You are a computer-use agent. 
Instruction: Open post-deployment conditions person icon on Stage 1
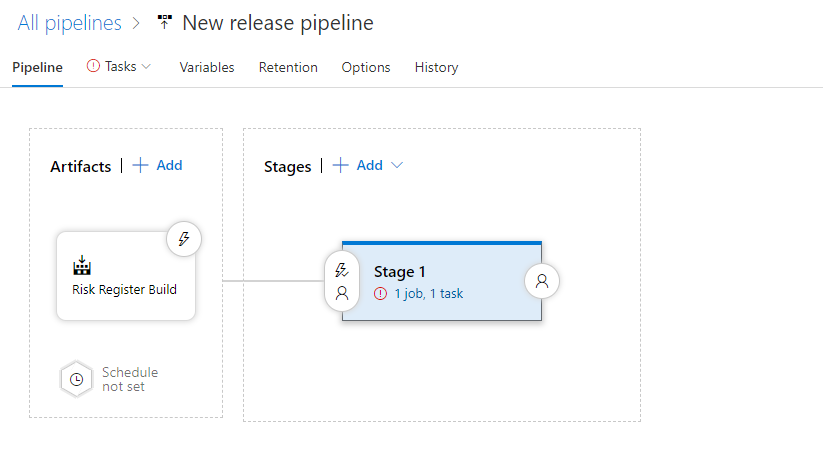(542, 281)
